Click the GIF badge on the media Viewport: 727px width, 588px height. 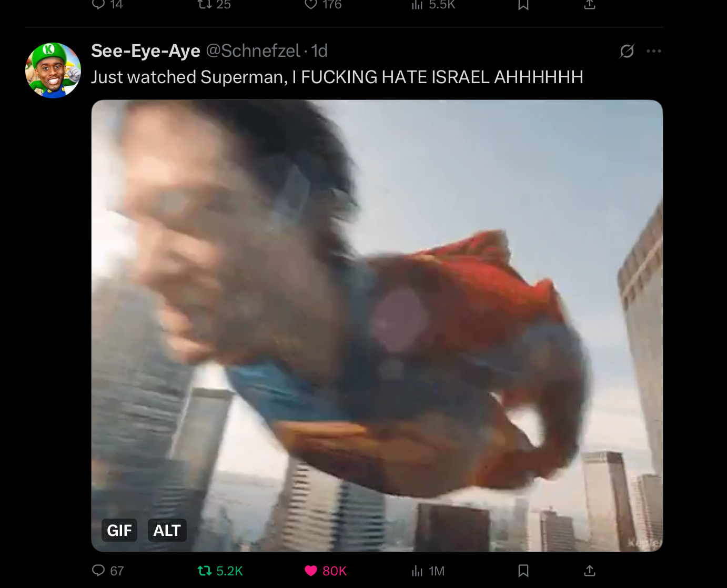pos(119,530)
